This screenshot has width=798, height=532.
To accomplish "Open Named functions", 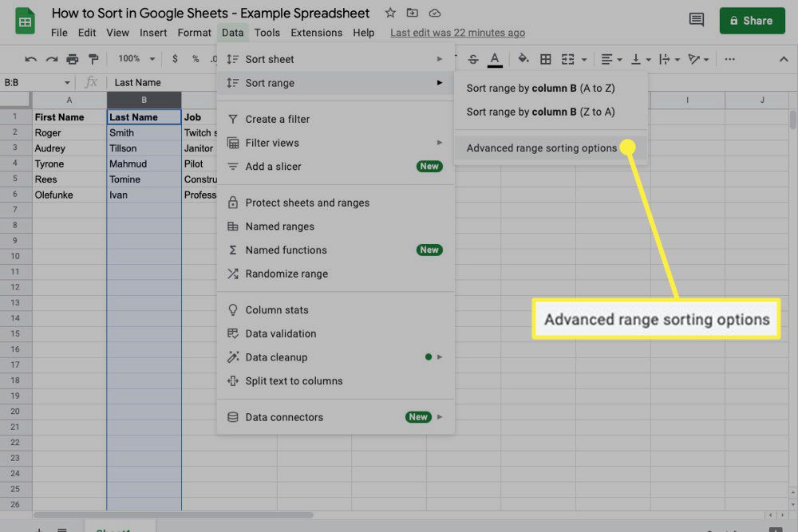I will pos(335,250).
